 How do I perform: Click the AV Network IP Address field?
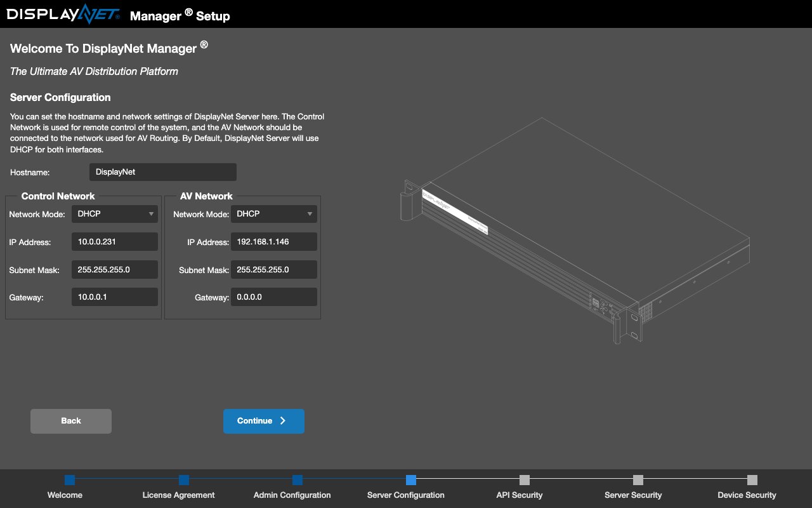click(273, 242)
